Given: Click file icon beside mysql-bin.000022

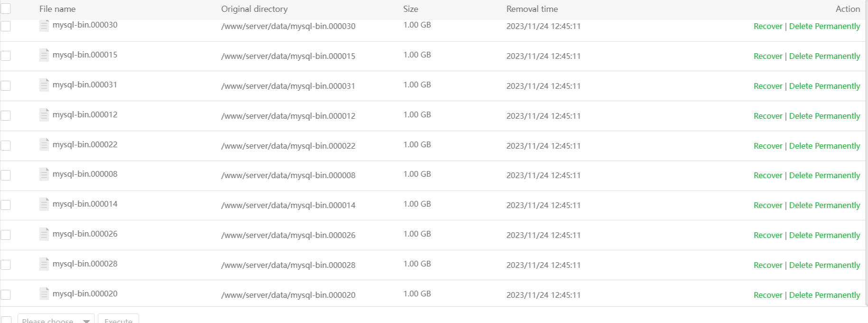Looking at the screenshot, I should pos(44,144).
